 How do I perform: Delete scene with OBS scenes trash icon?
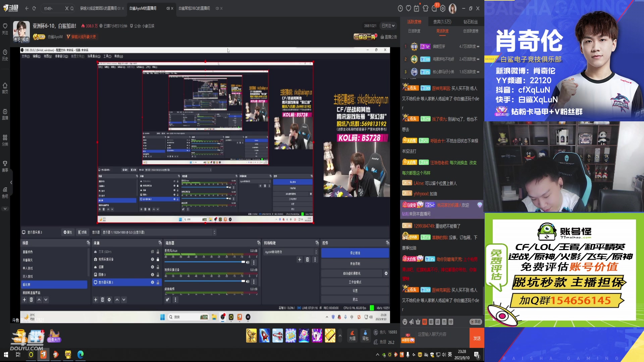coord(31,300)
